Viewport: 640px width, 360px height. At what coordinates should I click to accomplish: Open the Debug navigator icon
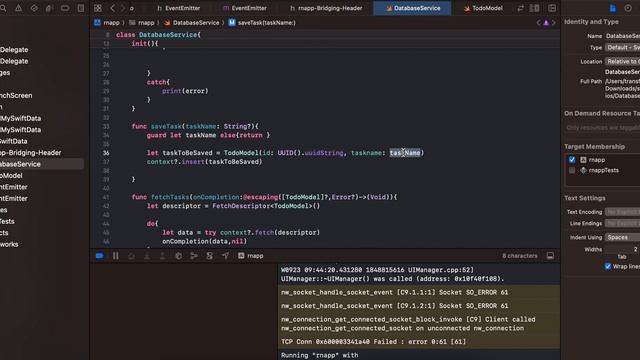click(x=49, y=8)
